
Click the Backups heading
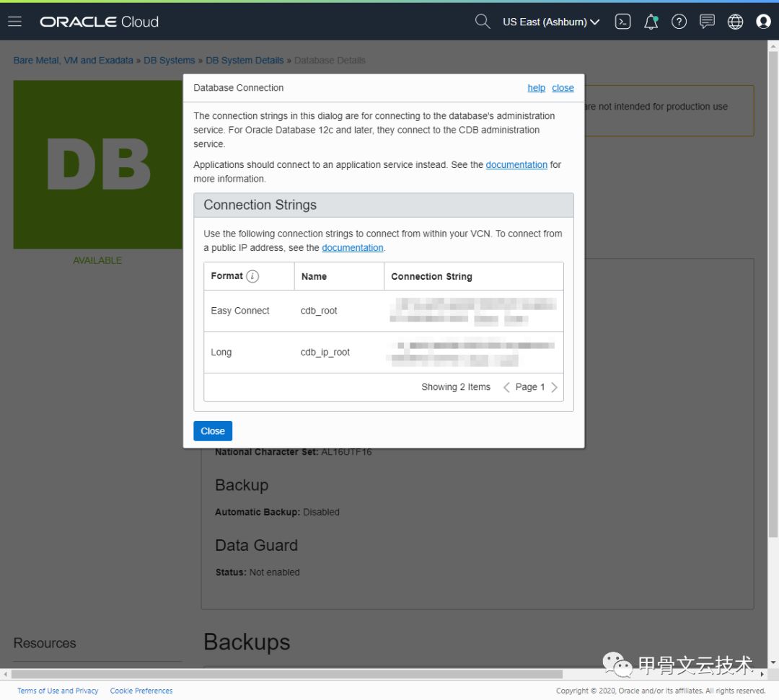(247, 642)
